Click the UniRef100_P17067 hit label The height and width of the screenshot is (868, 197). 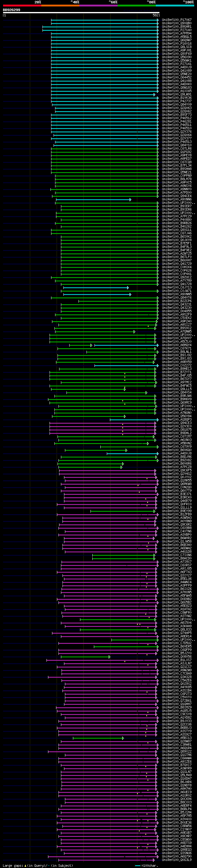(177, 20)
